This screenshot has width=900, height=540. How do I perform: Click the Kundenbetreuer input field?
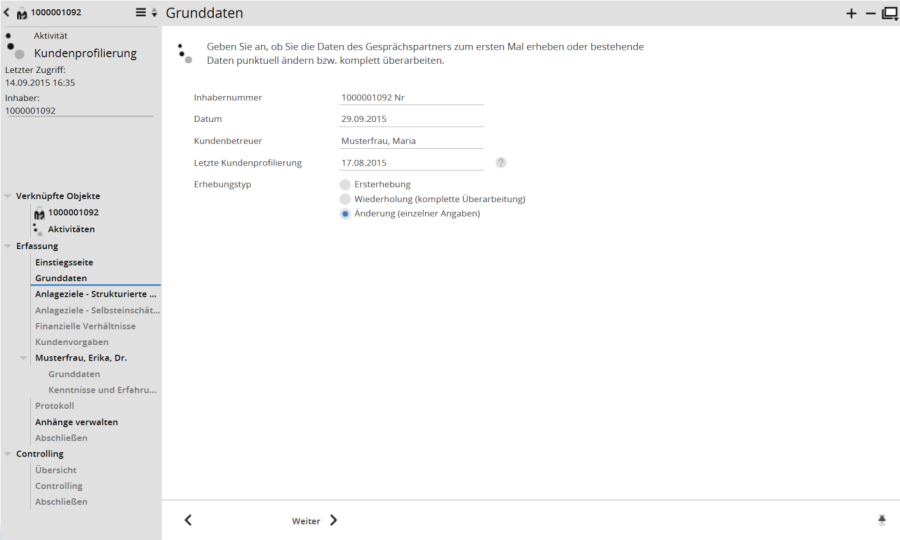(x=411, y=141)
